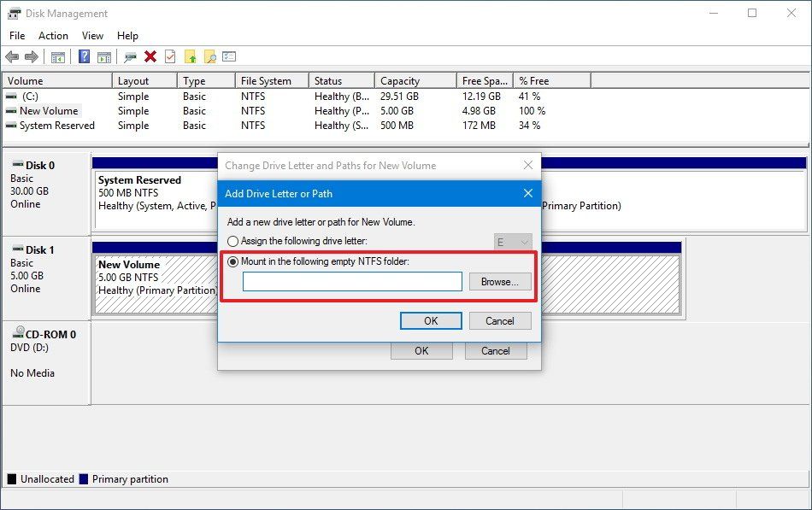
Task: Click the Forward navigation arrow on the toolbar
Action: pyautogui.click(x=32, y=57)
